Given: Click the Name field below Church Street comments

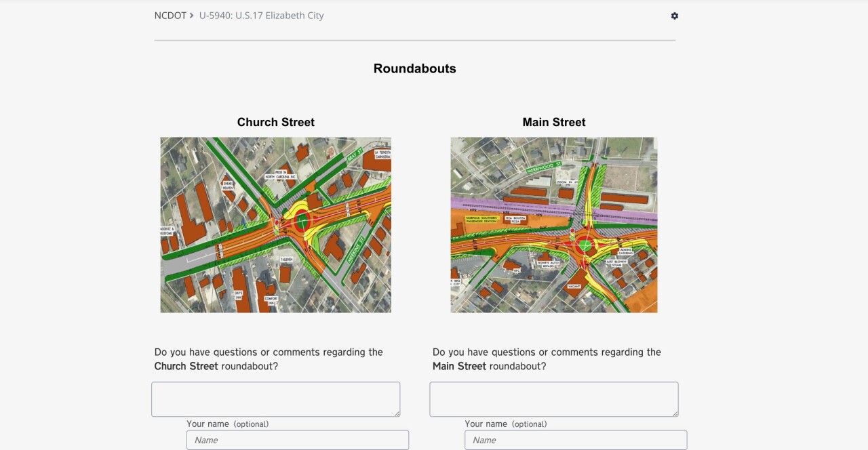Looking at the screenshot, I should (x=297, y=440).
